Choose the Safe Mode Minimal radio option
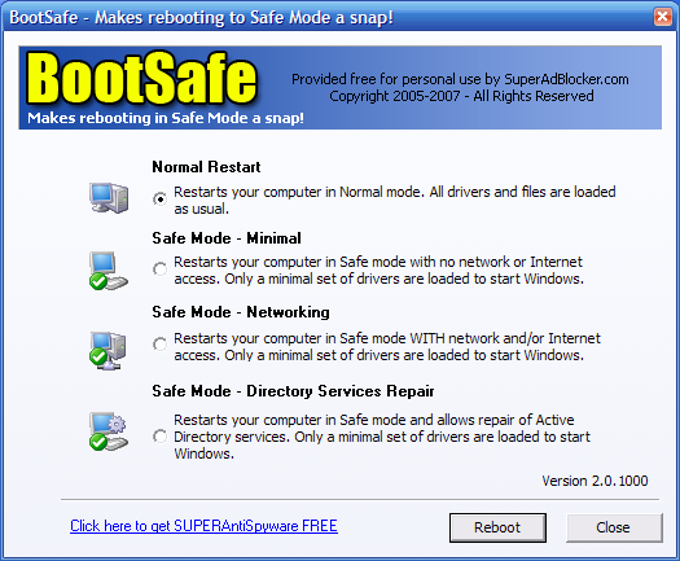 click(x=160, y=269)
